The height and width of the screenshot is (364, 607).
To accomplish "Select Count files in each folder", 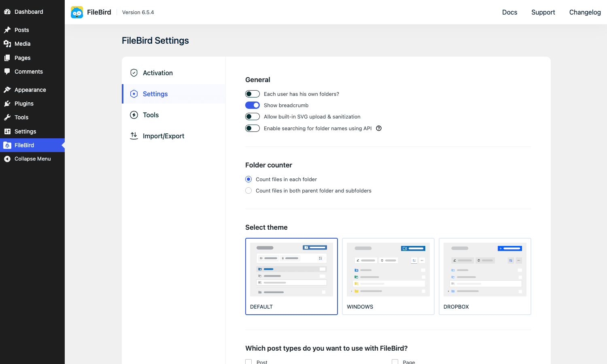I will 248,179.
